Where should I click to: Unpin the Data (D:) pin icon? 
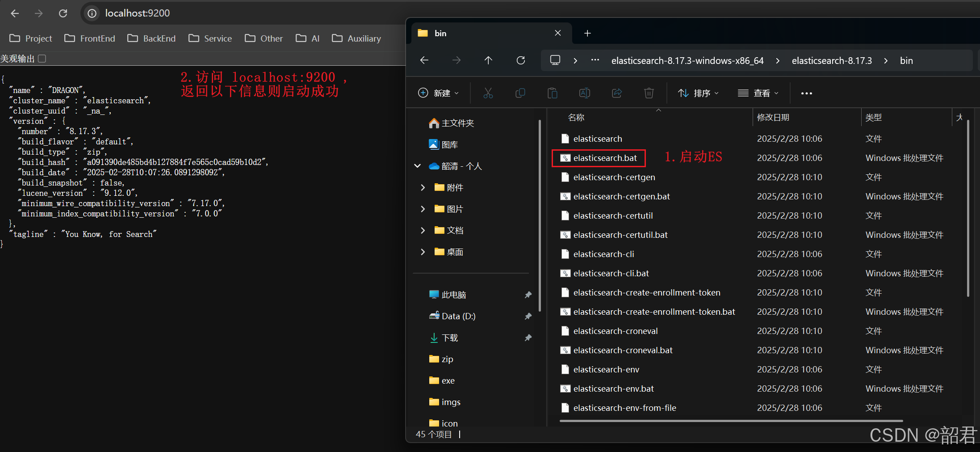(528, 316)
